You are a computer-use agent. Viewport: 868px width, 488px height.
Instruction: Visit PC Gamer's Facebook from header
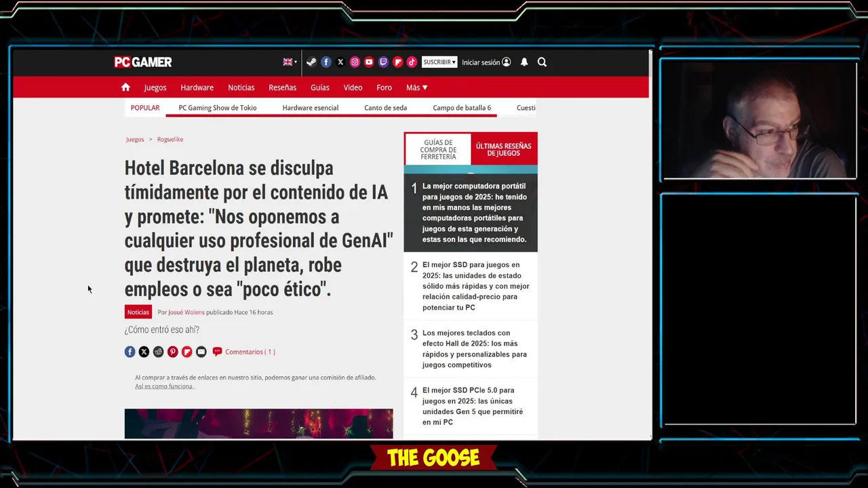(x=326, y=62)
